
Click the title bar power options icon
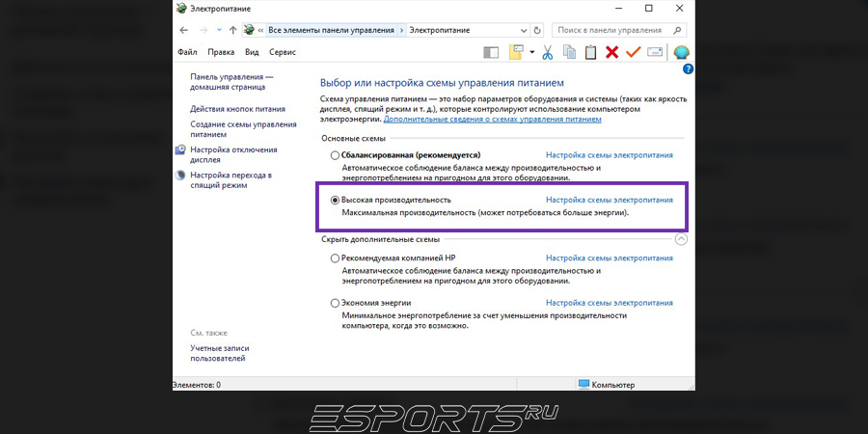pyautogui.click(x=181, y=9)
